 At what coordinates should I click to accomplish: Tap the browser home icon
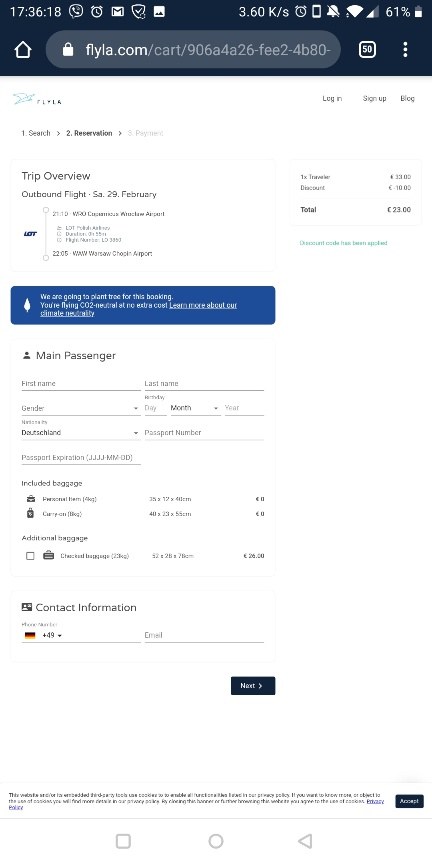click(x=23, y=50)
